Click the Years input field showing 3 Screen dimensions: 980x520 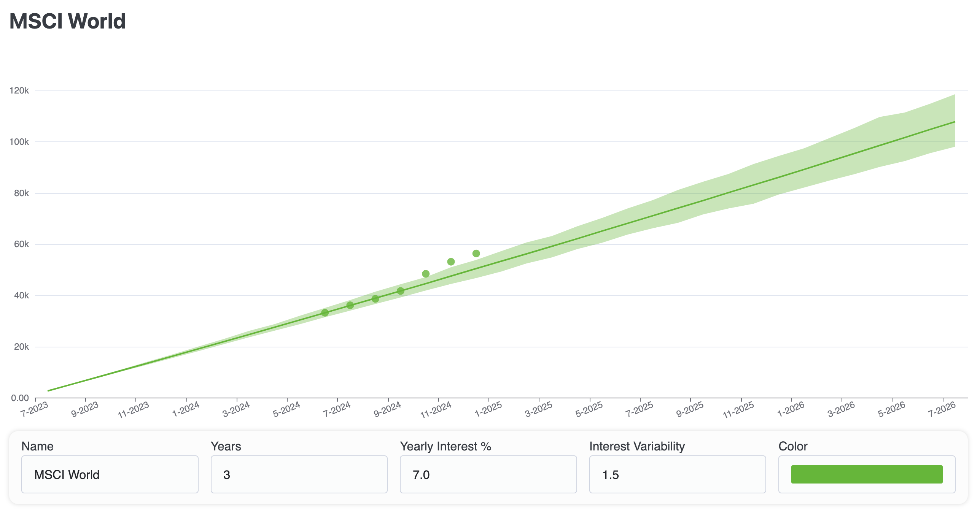click(x=299, y=474)
